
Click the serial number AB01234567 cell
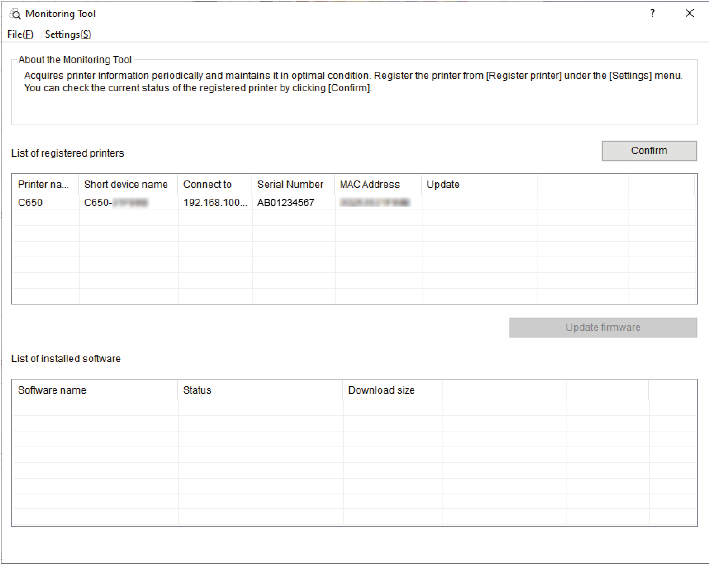[x=285, y=202]
